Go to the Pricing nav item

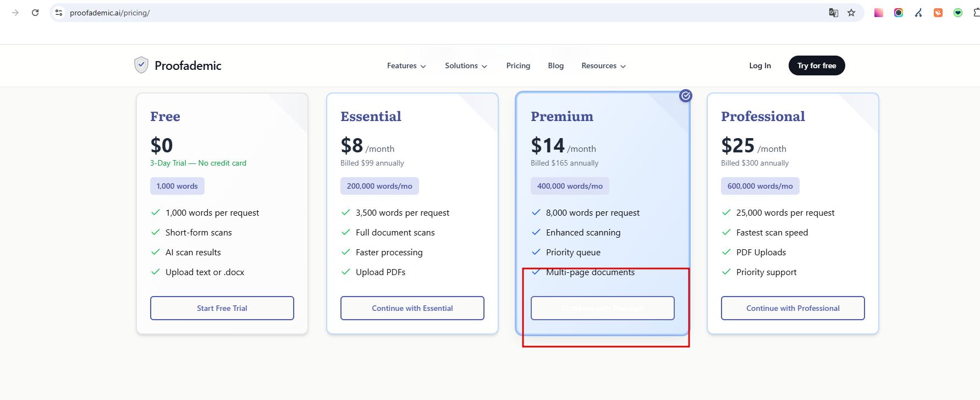coord(518,66)
